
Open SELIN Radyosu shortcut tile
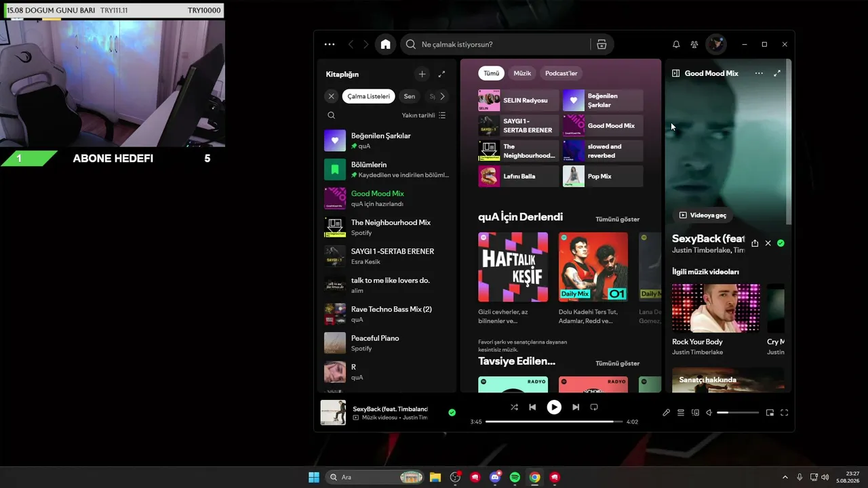click(x=519, y=100)
